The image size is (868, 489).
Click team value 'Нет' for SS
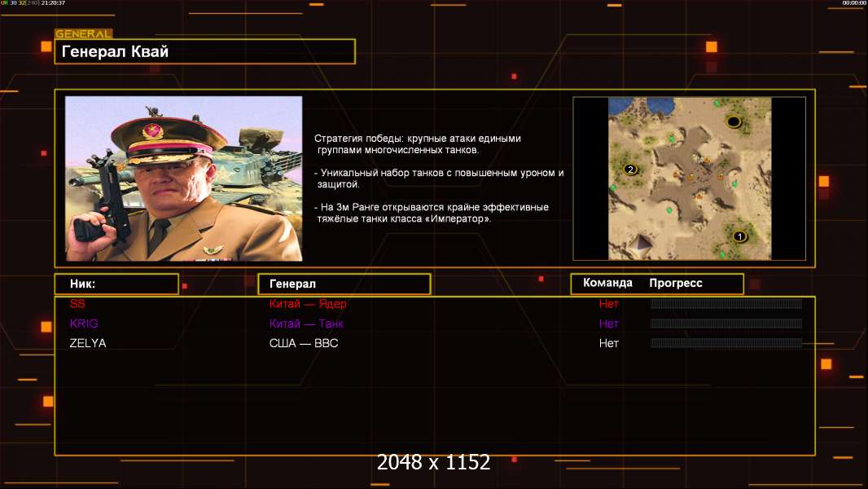[609, 303]
